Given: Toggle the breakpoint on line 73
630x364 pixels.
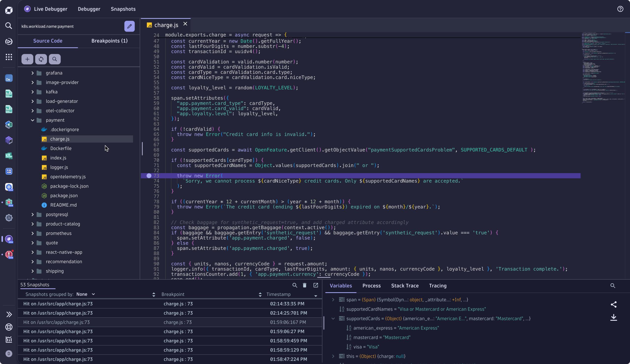Looking at the screenshot, I should tap(149, 176).
